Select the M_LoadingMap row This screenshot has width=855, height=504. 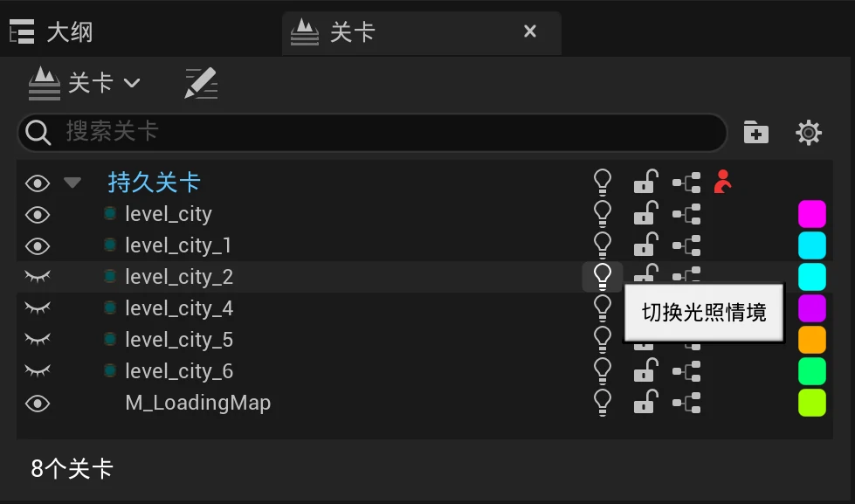click(x=424, y=403)
